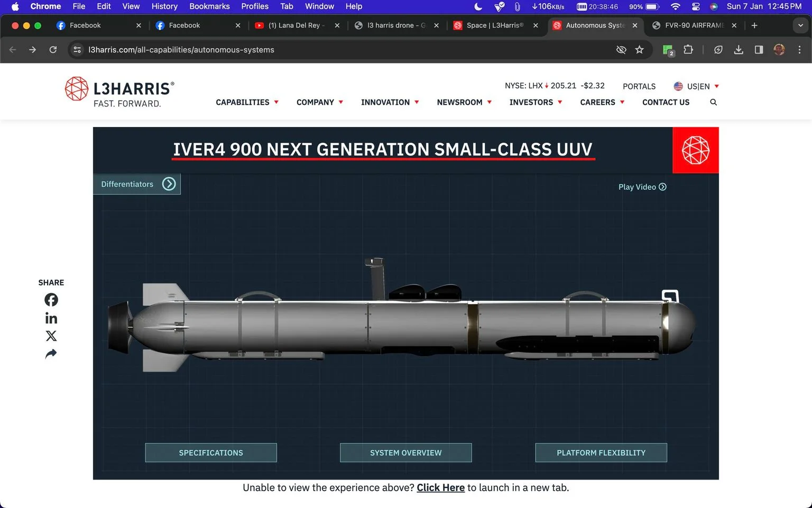Open the Bookmarks menu

pyautogui.click(x=209, y=6)
